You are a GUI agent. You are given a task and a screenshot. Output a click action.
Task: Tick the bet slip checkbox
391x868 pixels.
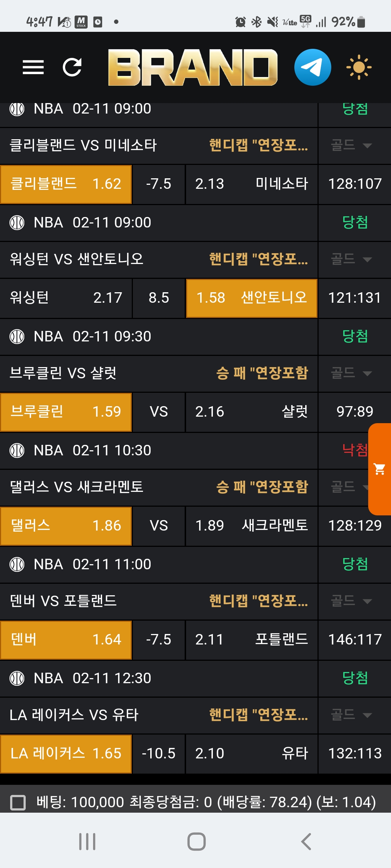click(18, 802)
